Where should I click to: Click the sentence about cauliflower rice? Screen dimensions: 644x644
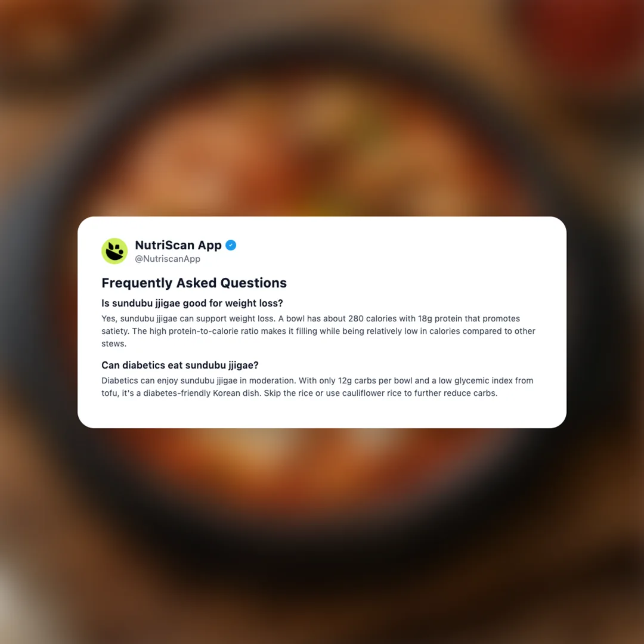point(380,393)
